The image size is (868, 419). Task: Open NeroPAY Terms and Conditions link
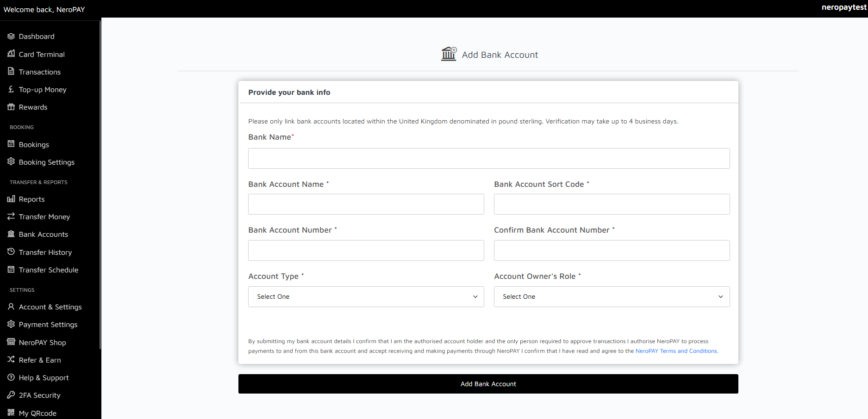click(x=676, y=351)
